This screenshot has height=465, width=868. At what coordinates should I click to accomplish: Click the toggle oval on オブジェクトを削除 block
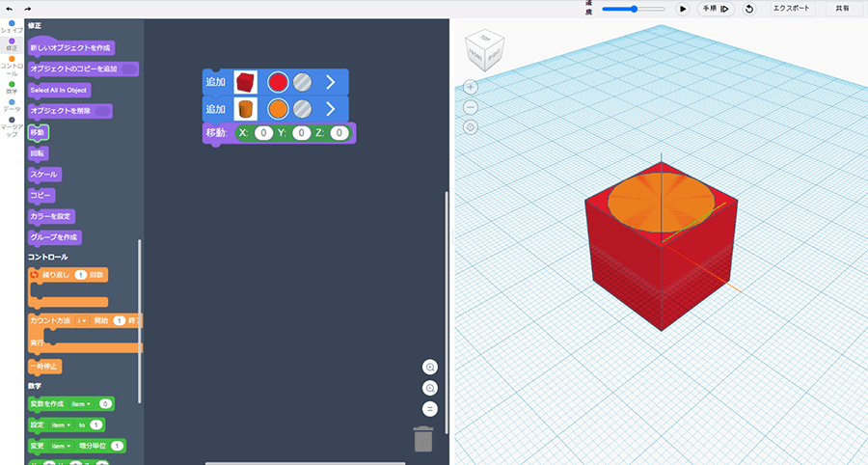[x=102, y=111]
